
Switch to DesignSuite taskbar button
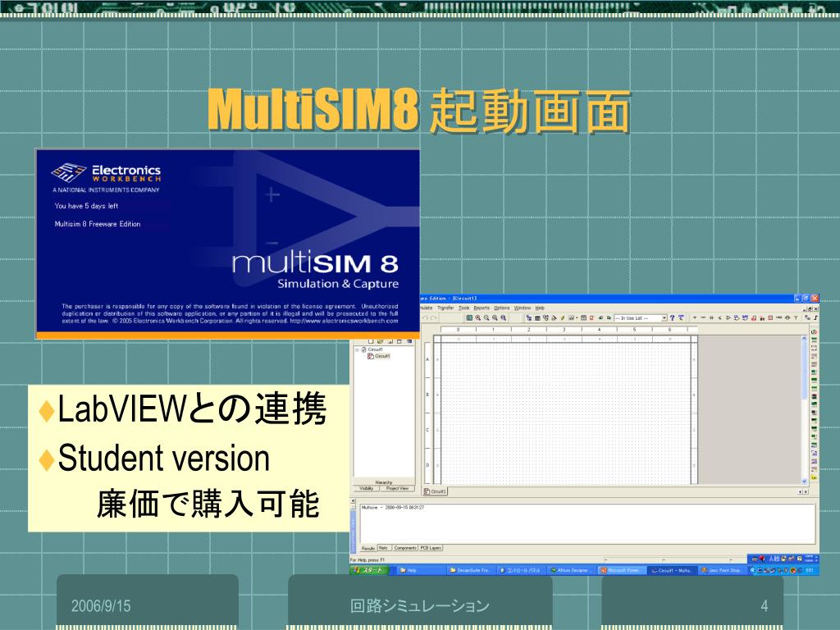coord(470,571)
